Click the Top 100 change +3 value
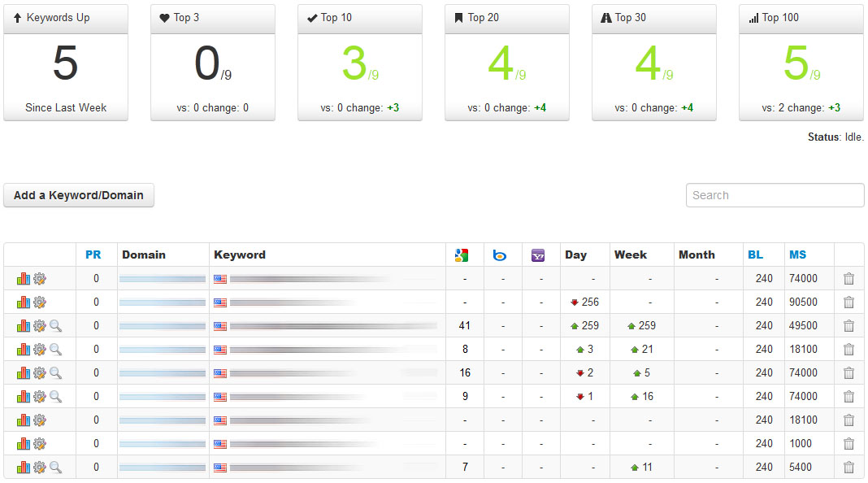This screenshot has width=868, height=483. click(x=834, y=108)
